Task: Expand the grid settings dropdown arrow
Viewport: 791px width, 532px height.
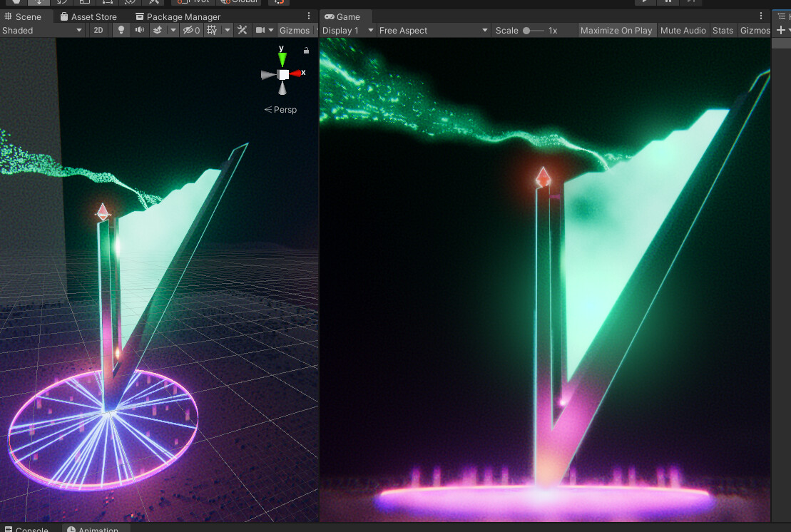Action: pos(228,30)
